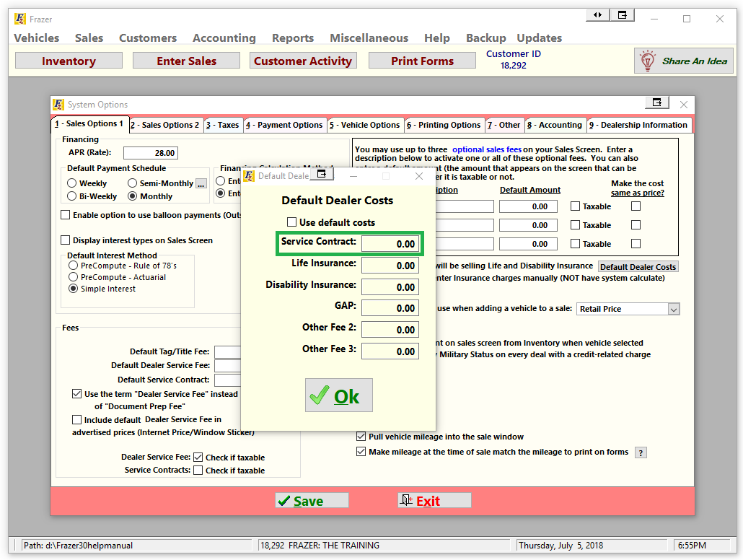Image resolution: width=743 pixels, height=560 pixels.
Task: Open the Updates menu
Action: (540, 38)
